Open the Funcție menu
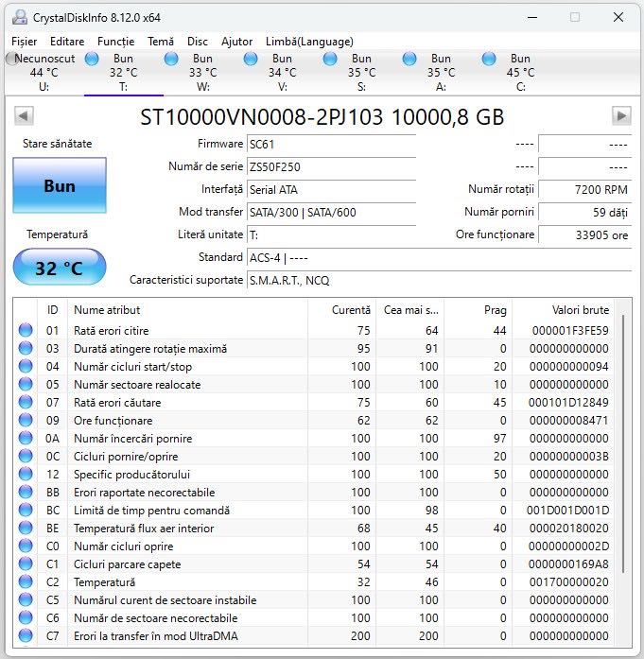The height and width of the screenshot is (659, 644). tap(115, 42)
